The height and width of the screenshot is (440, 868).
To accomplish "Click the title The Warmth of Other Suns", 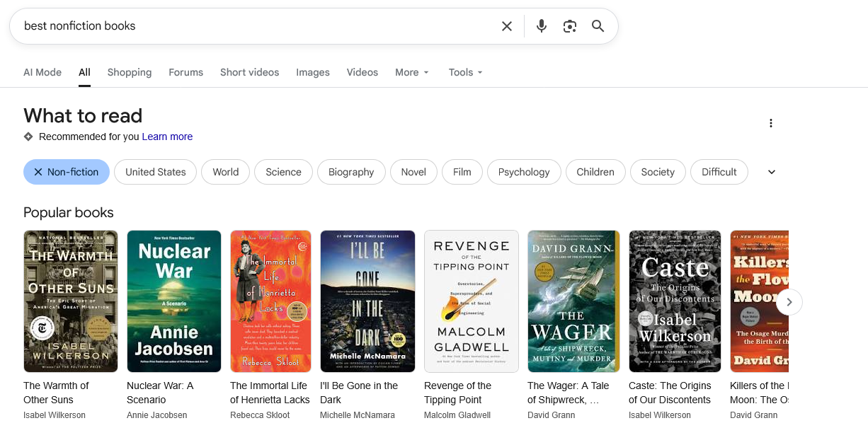I will coord(56,393).
